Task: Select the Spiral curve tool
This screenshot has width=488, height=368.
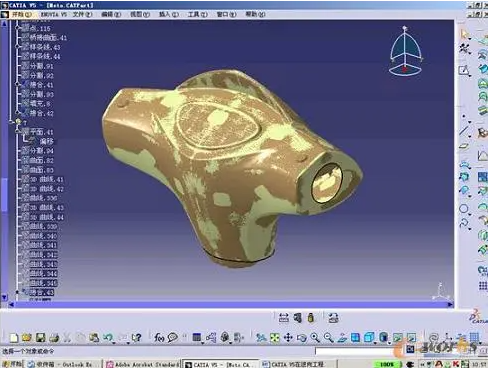Action: pos(464,223)
